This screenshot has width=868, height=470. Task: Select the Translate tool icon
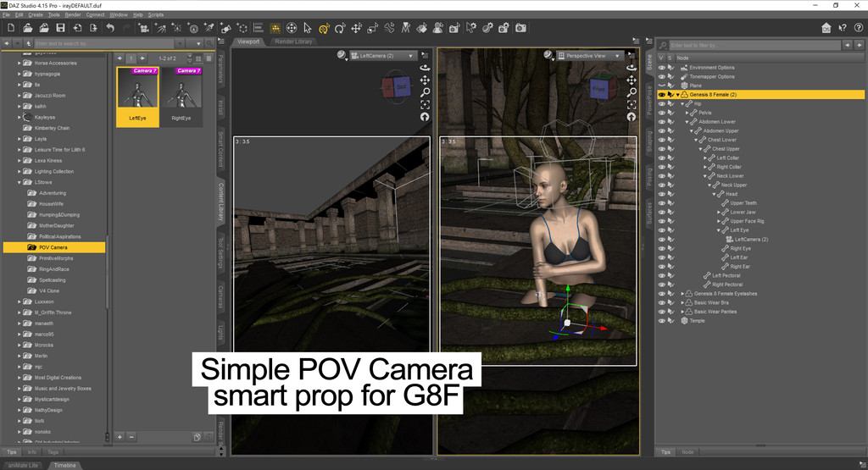pyautogui.click(x=357, y=28)
